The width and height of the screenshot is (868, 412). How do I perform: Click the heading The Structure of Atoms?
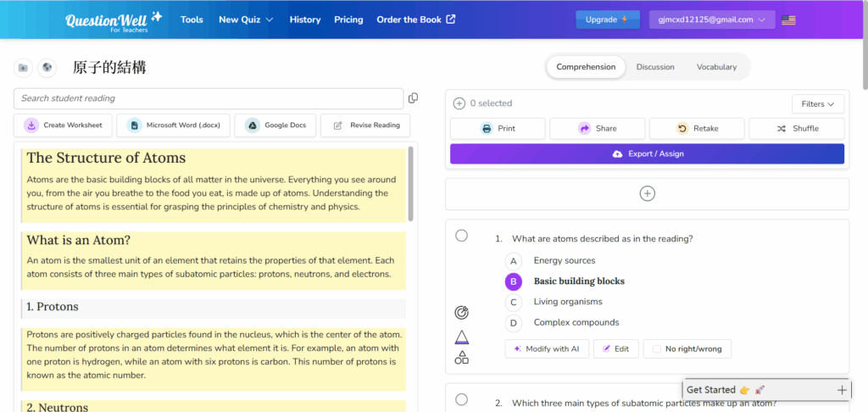click(x=106, y=158)
